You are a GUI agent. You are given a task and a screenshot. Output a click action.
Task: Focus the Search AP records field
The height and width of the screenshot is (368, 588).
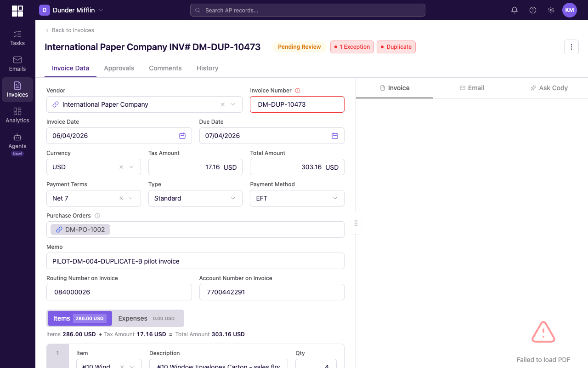pos(308,10)
